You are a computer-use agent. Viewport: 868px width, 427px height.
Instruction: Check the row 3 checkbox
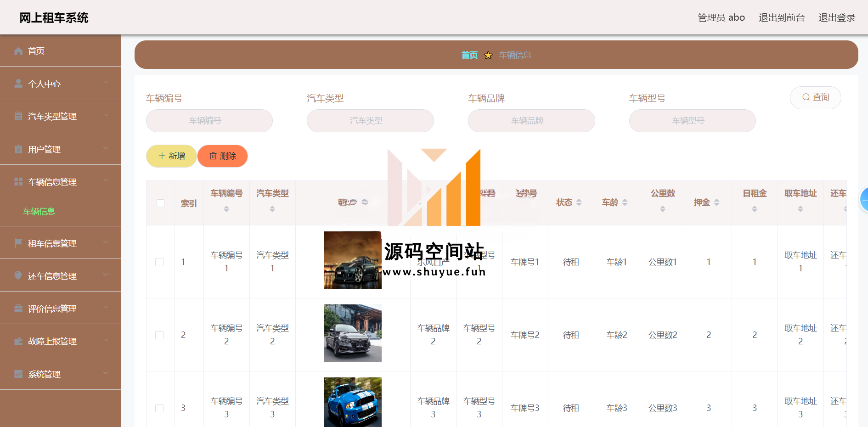click(159, 408)
